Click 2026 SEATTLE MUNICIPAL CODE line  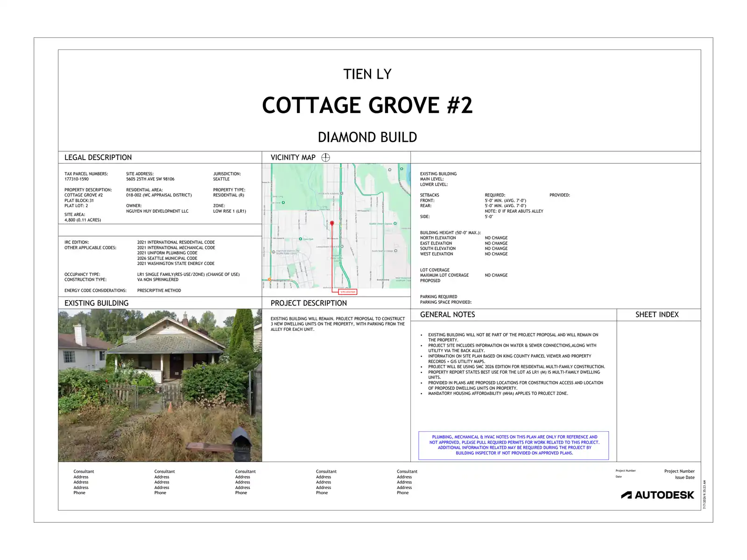[167, 259]
